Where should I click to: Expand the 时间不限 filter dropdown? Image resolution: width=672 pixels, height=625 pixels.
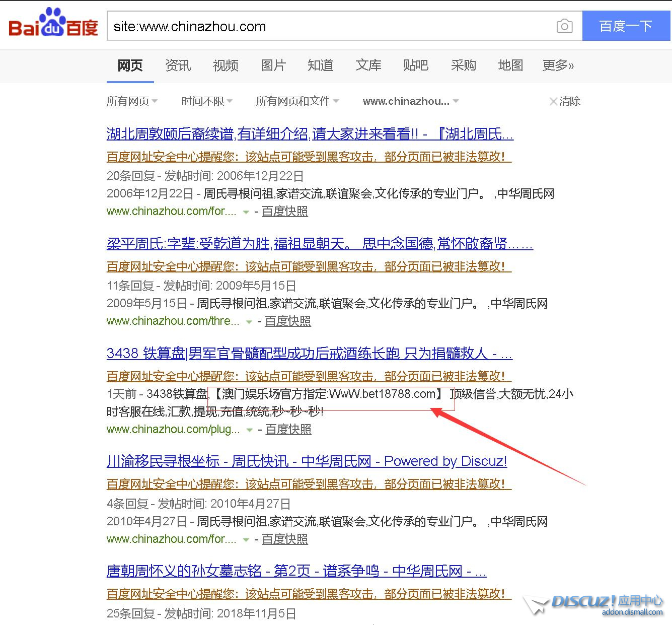click(207, 101)
